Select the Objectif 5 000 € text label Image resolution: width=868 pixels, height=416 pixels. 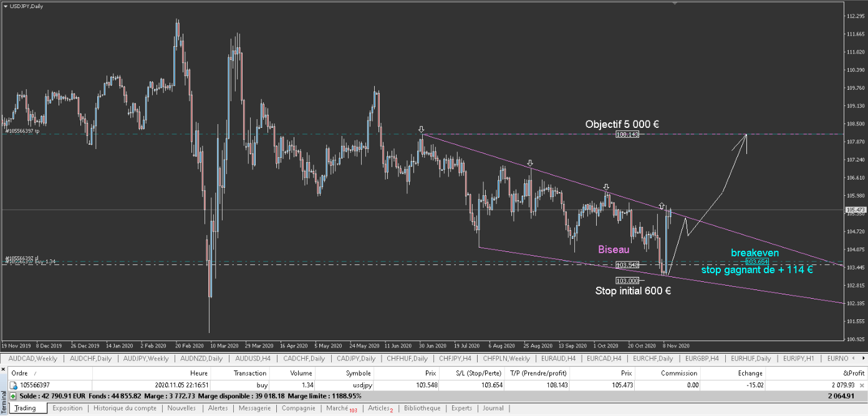pos(622,124)
